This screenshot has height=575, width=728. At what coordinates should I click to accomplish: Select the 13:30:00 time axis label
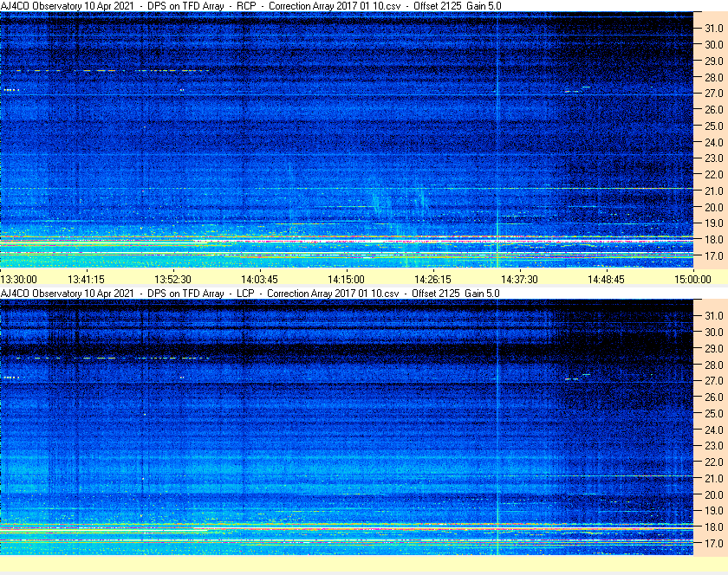[x=18, y=280]
